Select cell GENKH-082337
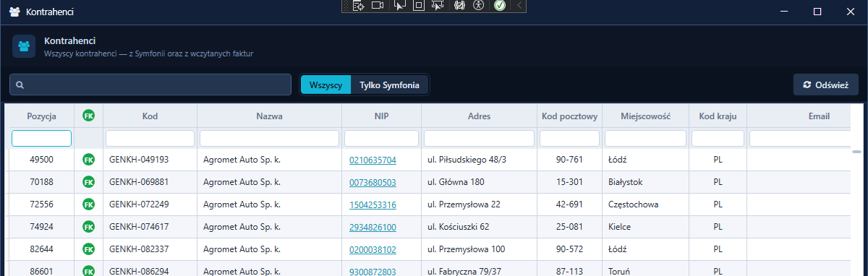 150,249
